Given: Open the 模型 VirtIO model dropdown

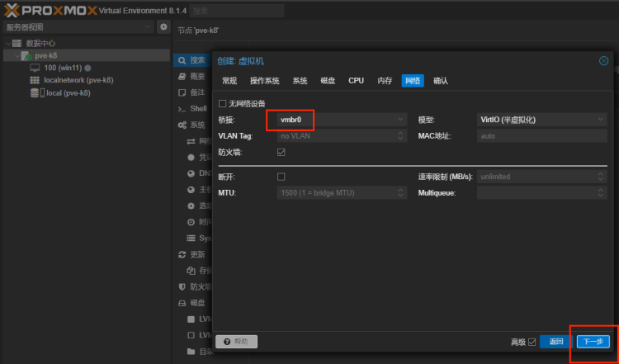Looking at the screenshot, I should [601, 120].
